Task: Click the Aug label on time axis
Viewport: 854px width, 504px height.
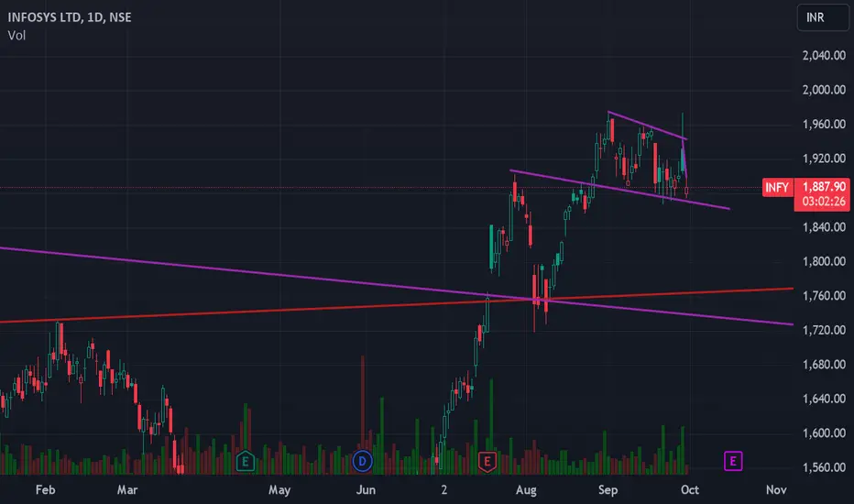Action: (526, 490)
